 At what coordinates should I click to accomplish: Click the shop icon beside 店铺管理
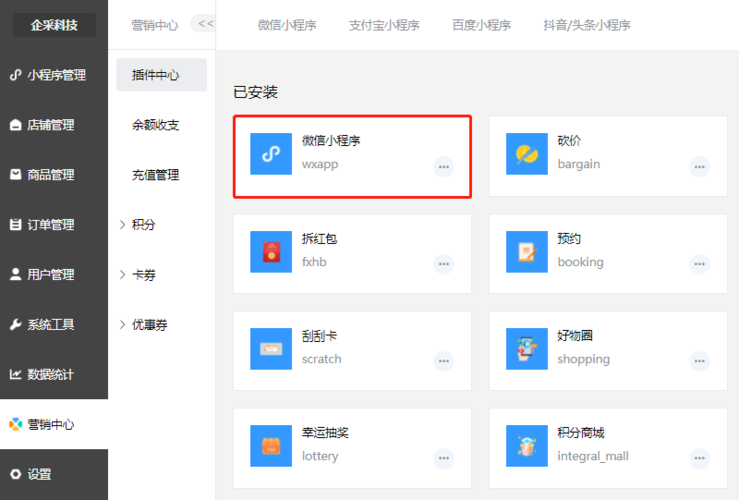tap(16, 125)
